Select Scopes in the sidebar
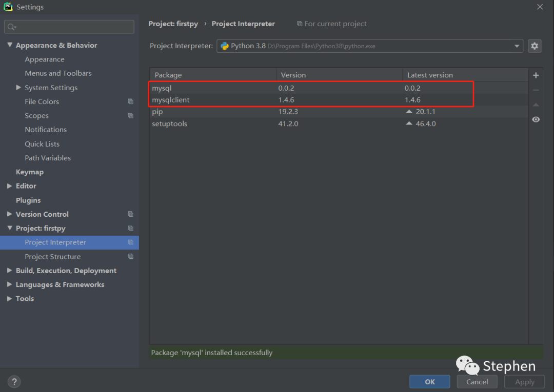 (37, 116)
